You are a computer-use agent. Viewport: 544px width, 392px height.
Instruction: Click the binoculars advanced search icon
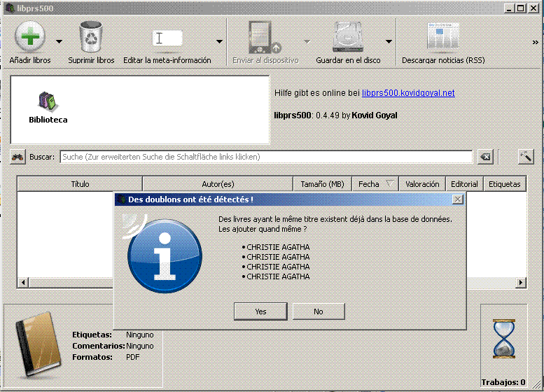click(18, 157)
